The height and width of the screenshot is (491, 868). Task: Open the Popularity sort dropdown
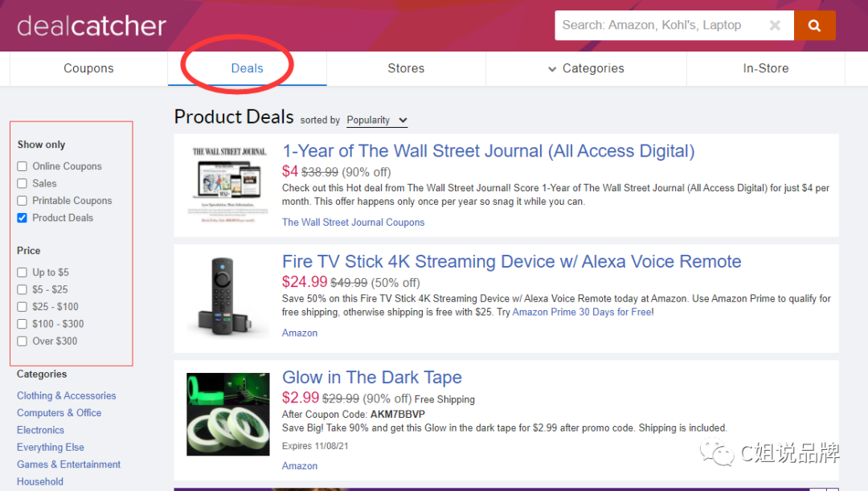pyautogui.click(x=377, y=121)
